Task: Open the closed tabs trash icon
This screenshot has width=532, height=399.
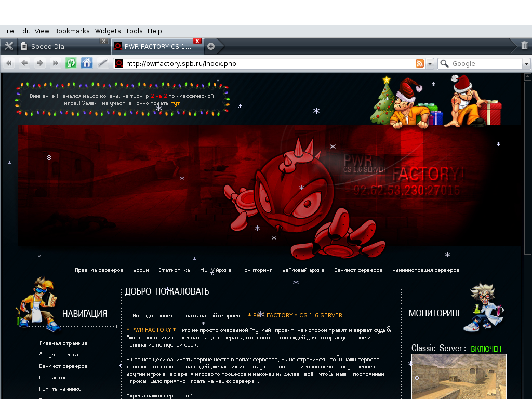Action: (524, 46)
